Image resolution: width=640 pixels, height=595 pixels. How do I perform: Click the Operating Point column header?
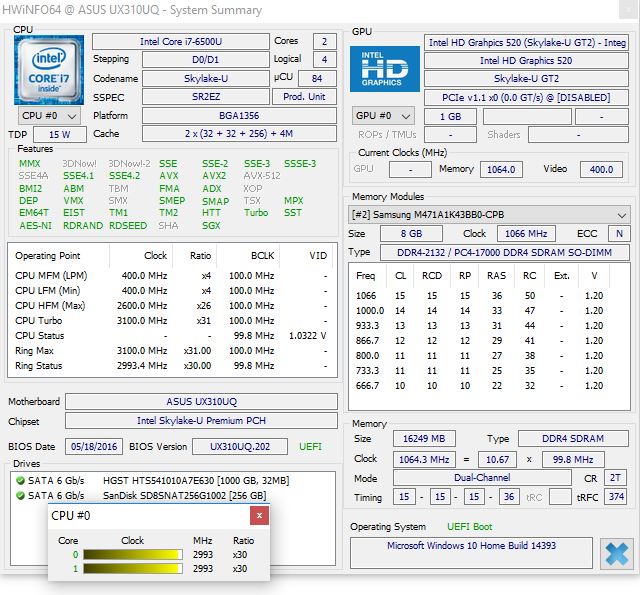click(48, 256)
